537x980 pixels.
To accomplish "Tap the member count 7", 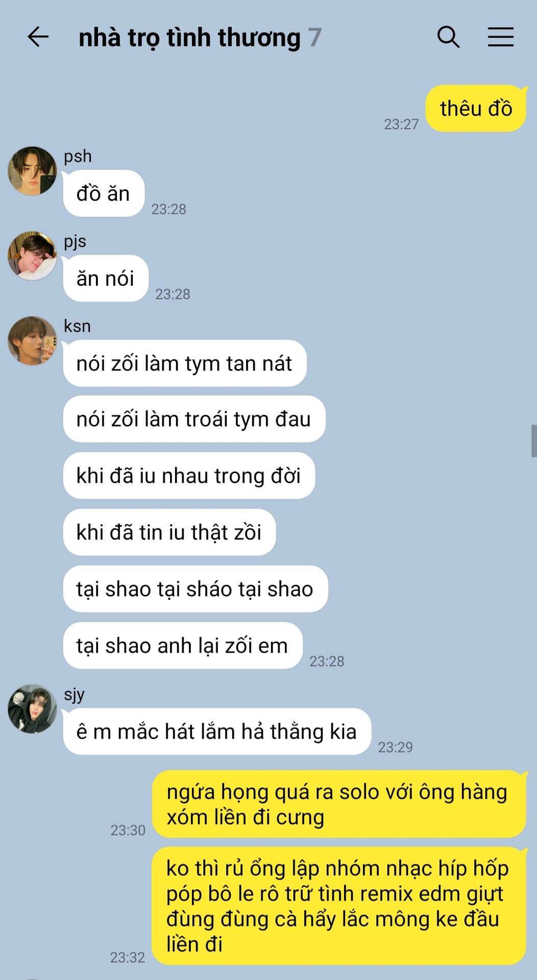I will (x=315, y=38).
